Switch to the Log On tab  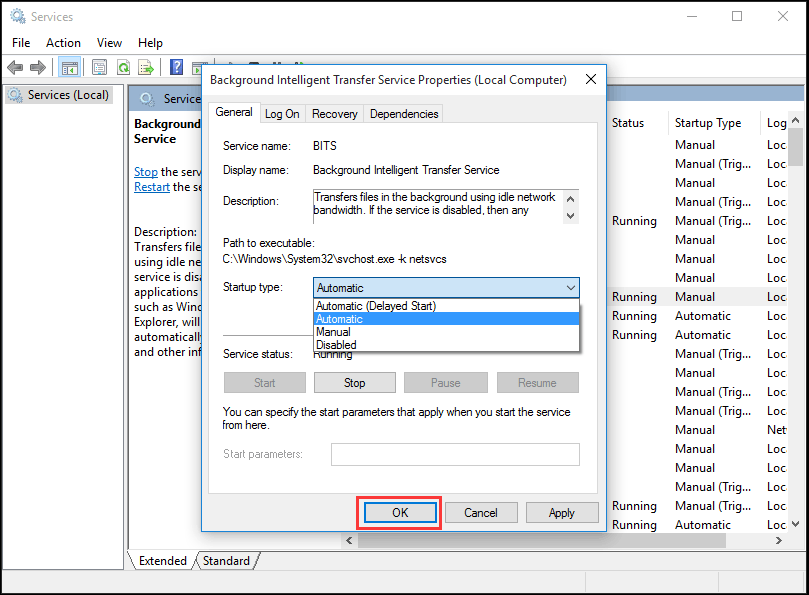[282, 113]
